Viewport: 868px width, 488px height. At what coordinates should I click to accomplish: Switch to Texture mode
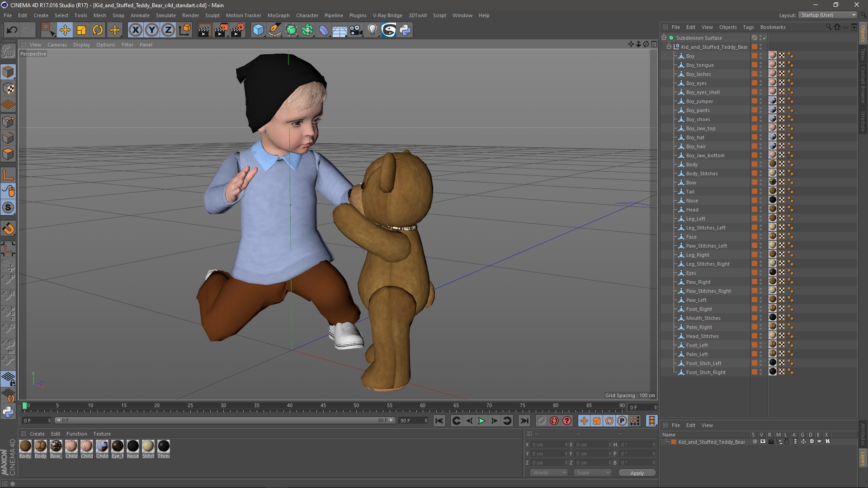click(x=8, y=89)
